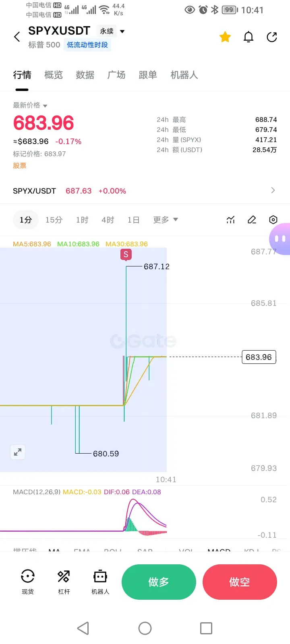
Task: Select the 15分 timeframe tab
Action: pyautogui.click(x=54, y=220)
